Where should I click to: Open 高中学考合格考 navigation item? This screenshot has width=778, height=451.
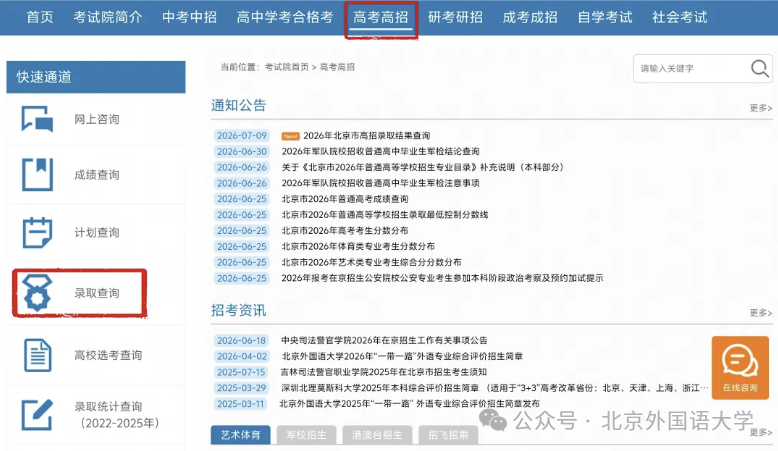click(x=285, y=17)
